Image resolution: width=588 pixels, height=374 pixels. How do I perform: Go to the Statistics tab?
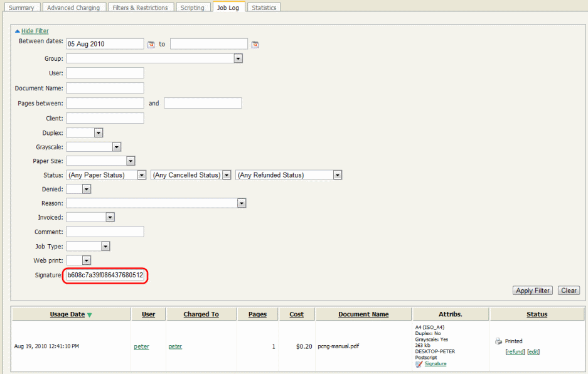pyautogui.click(x=264, y=8)
